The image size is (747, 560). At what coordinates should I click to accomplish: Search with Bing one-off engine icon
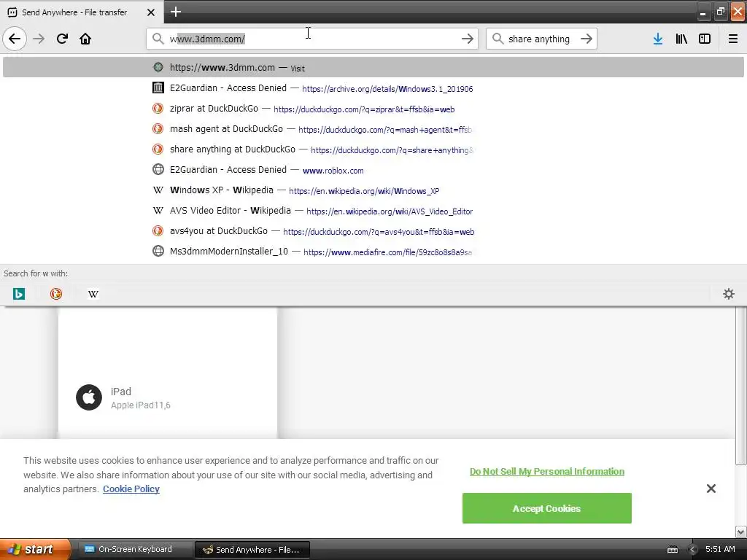pyautogui.click(x=18, y=294)
